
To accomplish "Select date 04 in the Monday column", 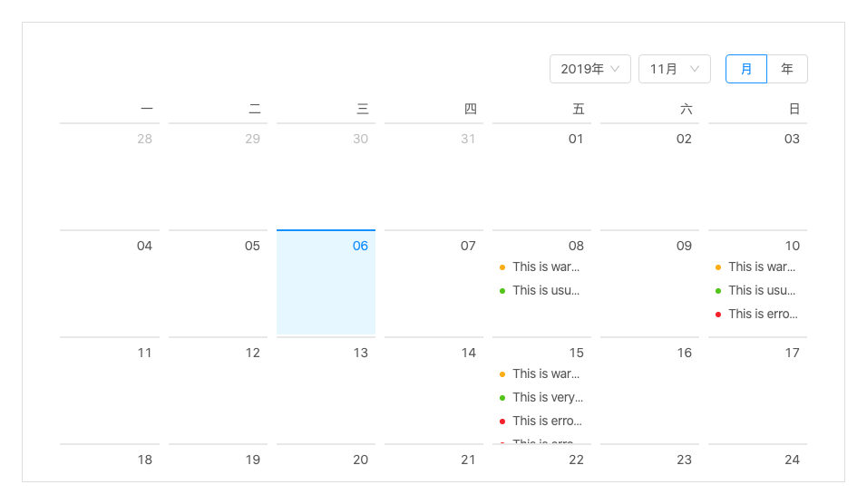I will (x=144, y=246).
